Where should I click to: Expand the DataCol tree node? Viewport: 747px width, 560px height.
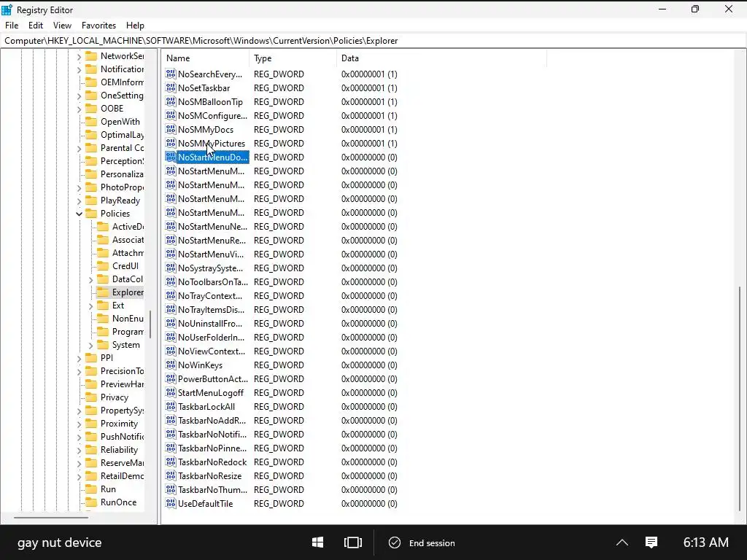(x=90, y=279)
